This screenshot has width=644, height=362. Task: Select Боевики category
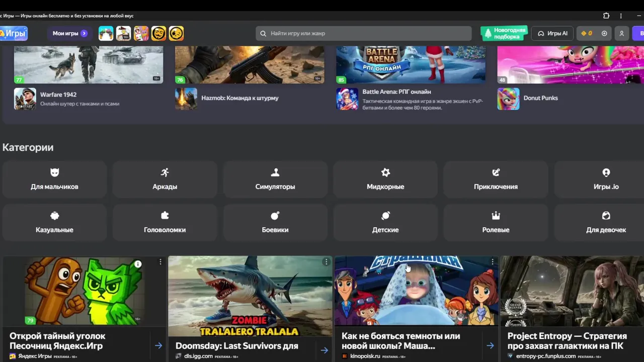(x=275, y=222)
